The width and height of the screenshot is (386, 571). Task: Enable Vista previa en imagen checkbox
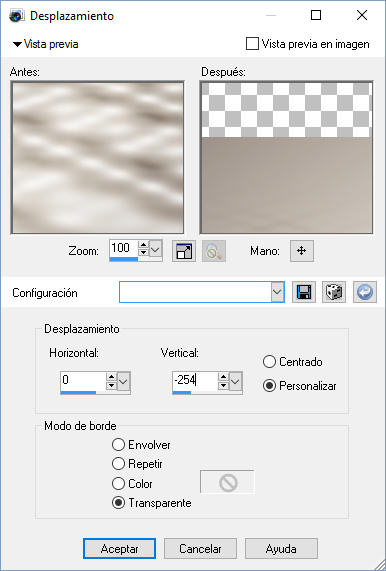[252, 44]
